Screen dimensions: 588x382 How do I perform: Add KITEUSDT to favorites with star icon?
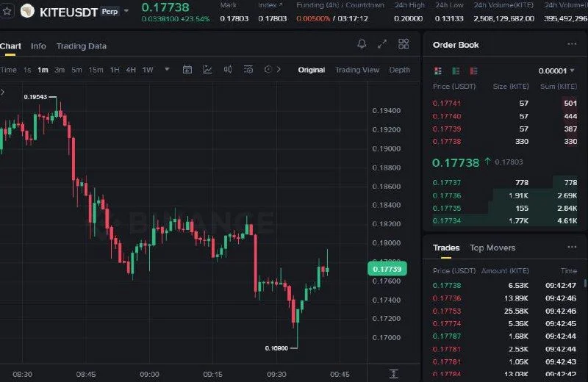pos(7,11)
